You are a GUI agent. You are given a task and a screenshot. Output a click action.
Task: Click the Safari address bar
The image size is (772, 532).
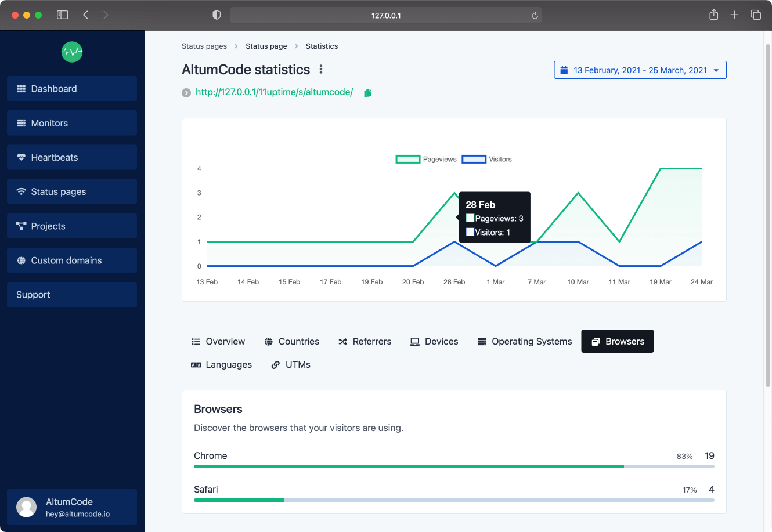click(386, 16)
